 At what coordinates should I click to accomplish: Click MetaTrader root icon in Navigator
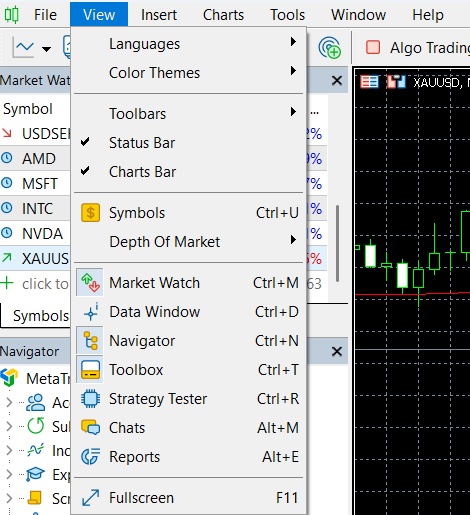point(9,378)
